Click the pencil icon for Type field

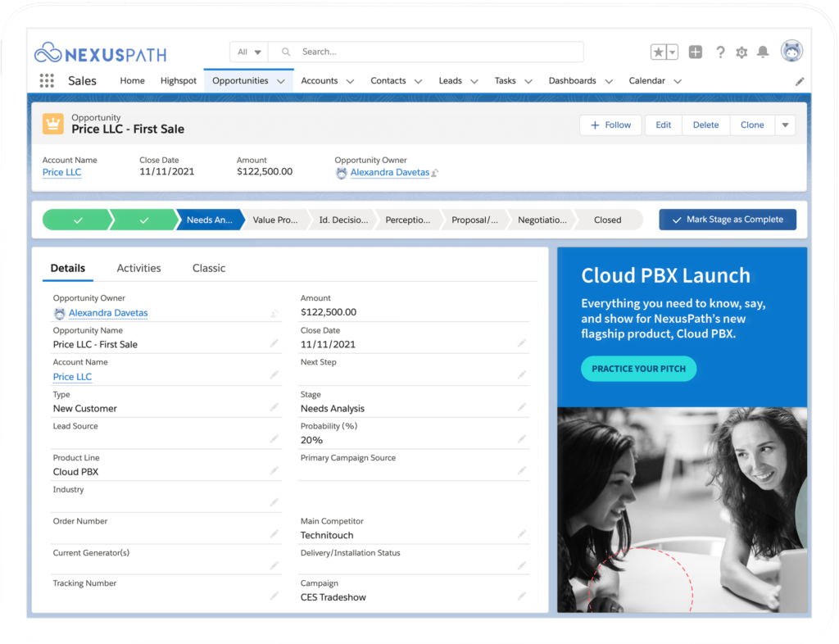click(274, 407)
